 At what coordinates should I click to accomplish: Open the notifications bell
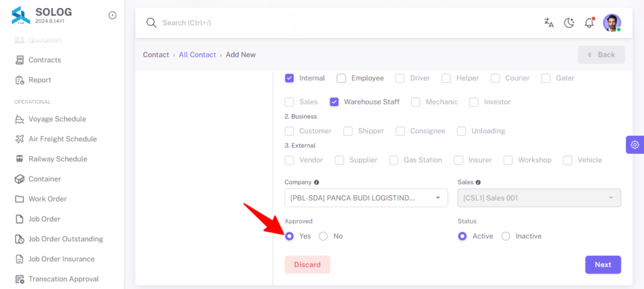pos(589,23)
